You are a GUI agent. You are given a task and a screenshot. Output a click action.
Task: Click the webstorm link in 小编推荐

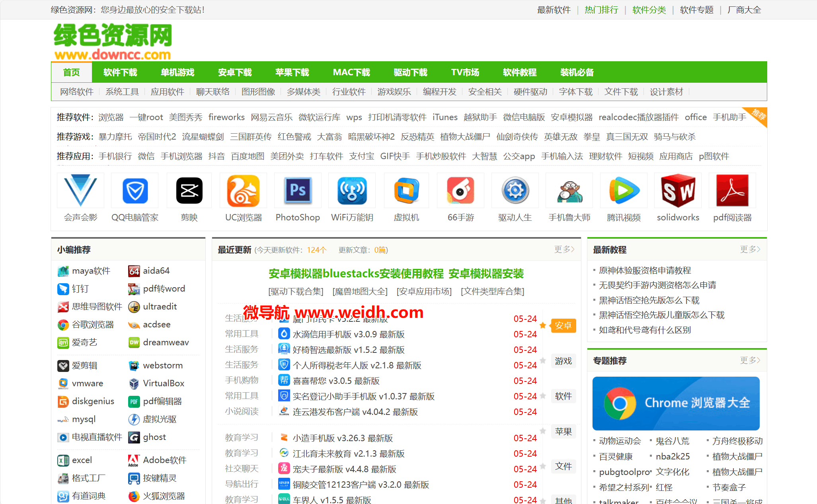[163, 366]
